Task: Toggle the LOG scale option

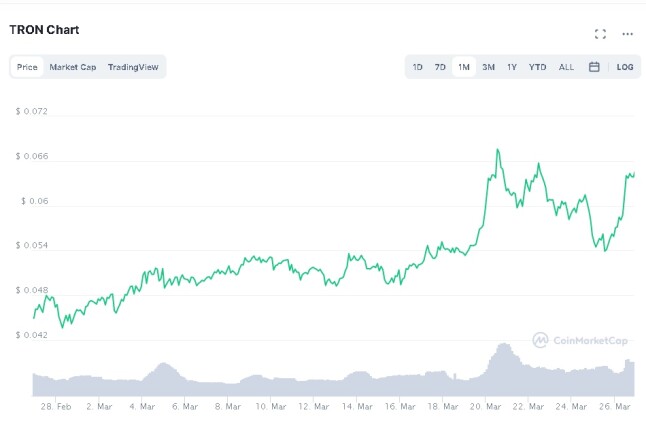Action: (x=625, y=67)
